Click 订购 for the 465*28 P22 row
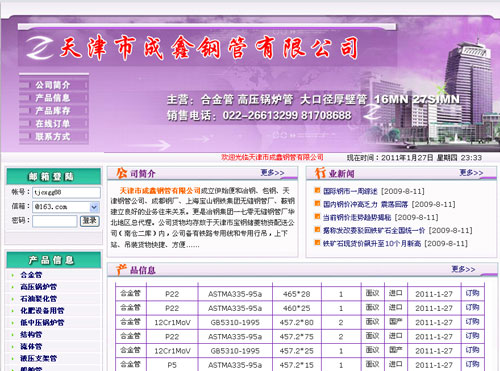 pyautogui.click(x=472, y=293)
